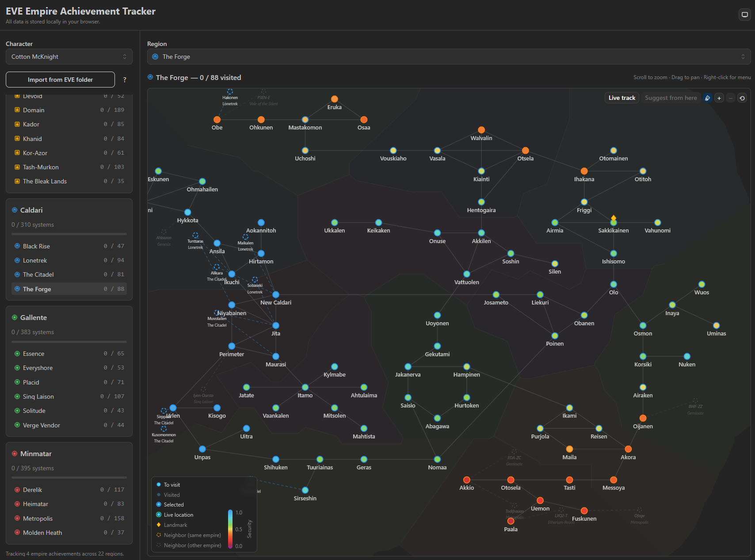Select the Jita system node
This screenshot has width=755, height=560.
276,325
